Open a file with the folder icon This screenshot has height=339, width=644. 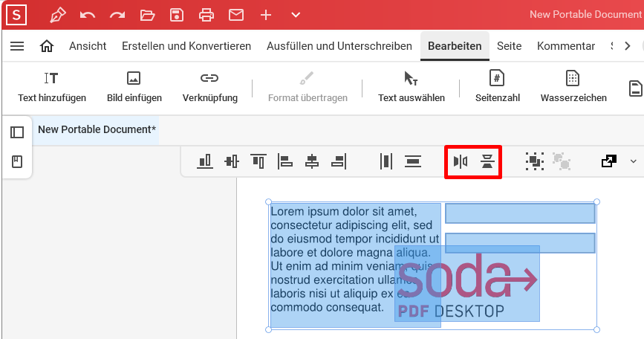(x=147, y=16)
